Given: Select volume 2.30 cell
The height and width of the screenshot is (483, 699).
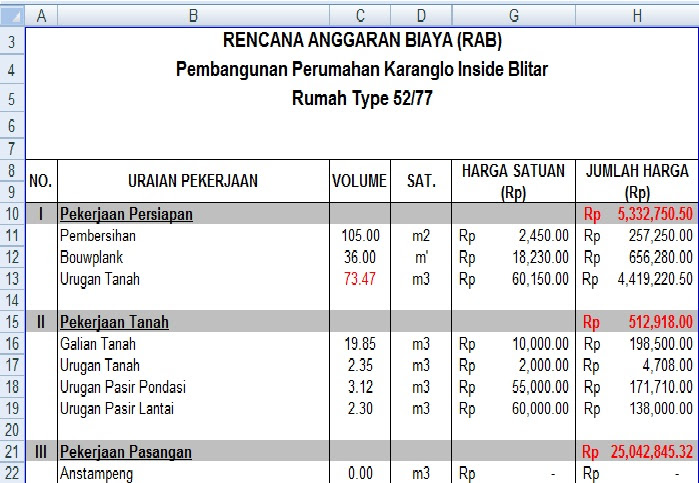Looking at the screenshot, I should pos(360,408).
